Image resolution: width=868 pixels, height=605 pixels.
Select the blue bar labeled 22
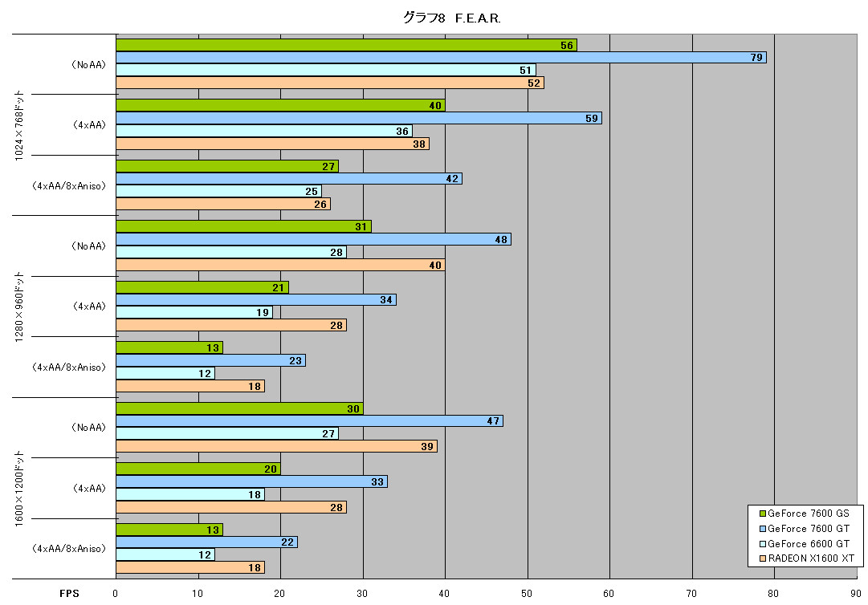(206, 542)
